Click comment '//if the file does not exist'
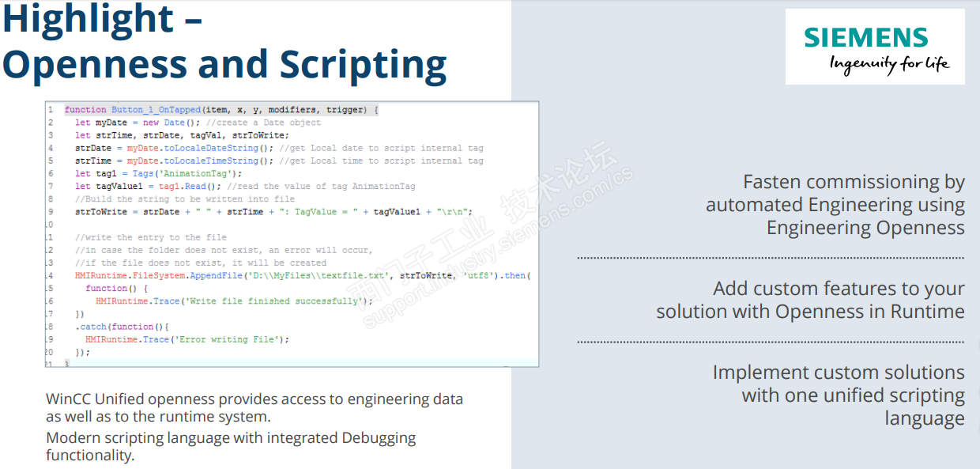 click(x=201, y=263)
